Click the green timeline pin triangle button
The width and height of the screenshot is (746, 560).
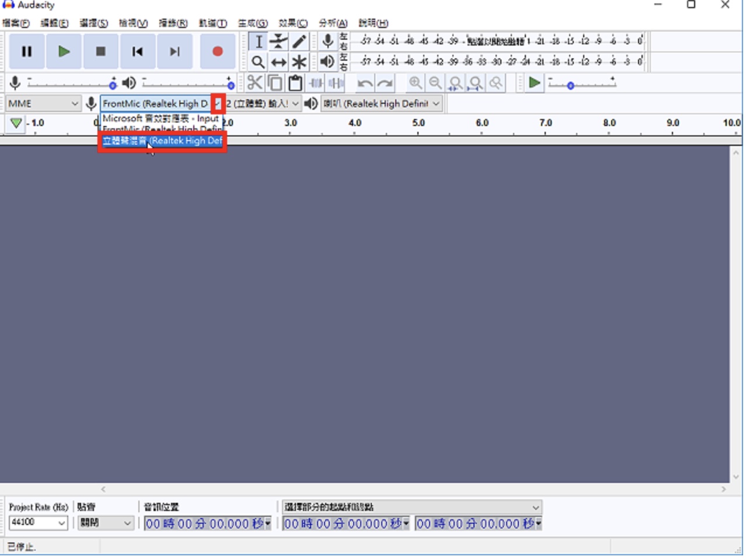16,123
